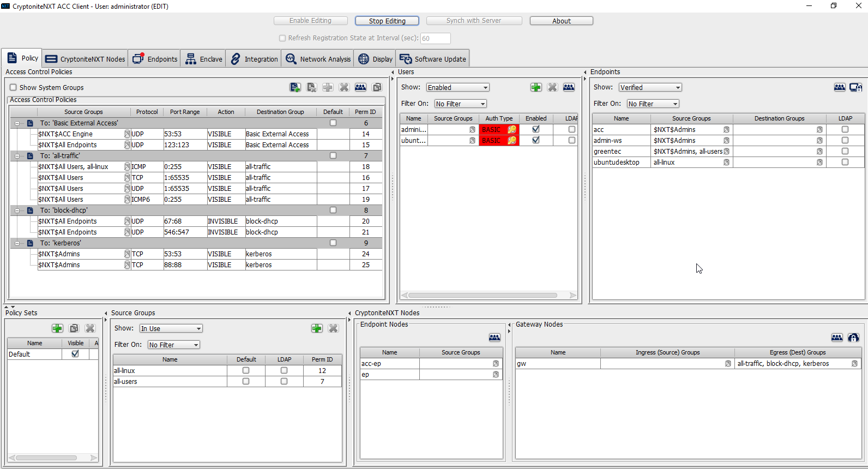Viewport: 868px width, 469px height.
Task: Click the groups icon in Gateway Nodes
Action: tap(837, 338)
